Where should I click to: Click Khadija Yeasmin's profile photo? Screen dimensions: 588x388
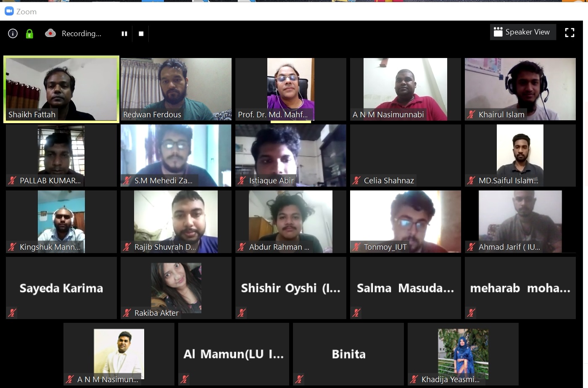click(x=463, y=354)
